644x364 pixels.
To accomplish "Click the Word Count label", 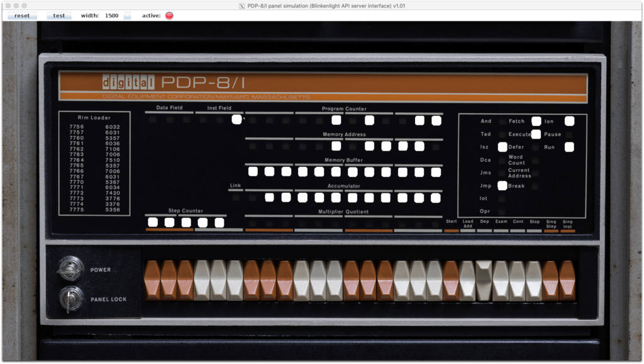I will pos(516,159).
